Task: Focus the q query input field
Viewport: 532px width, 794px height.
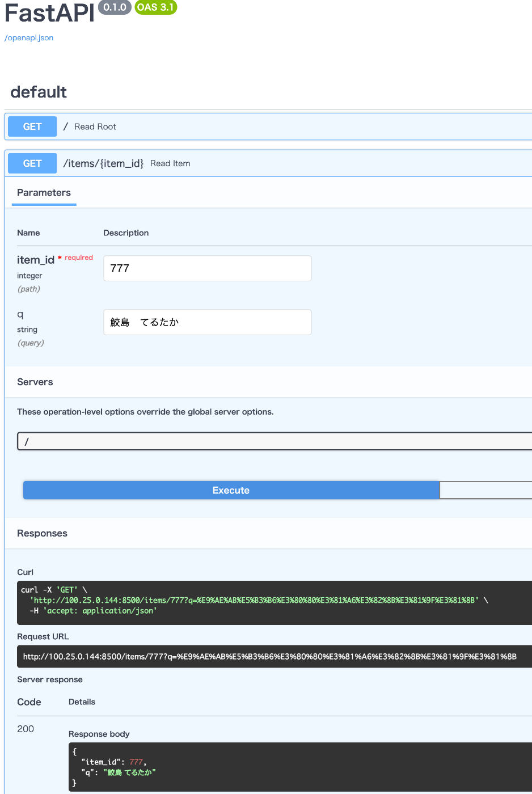Action: coord(207,322)
